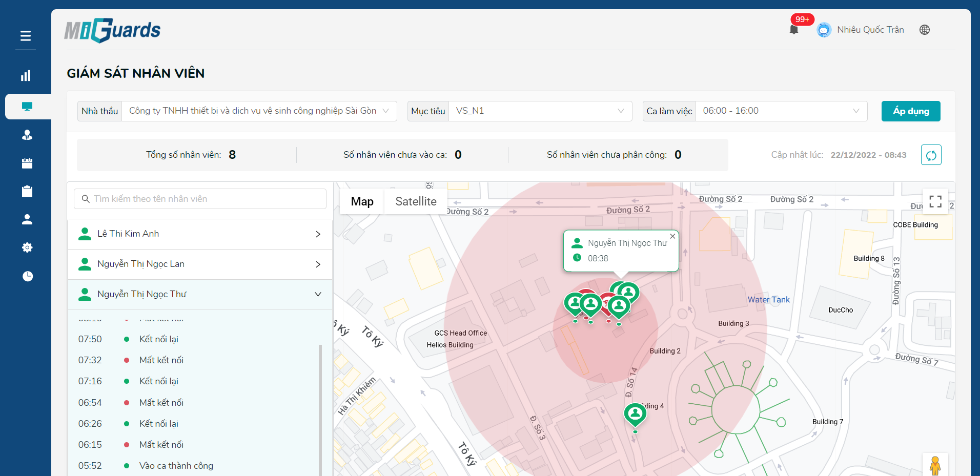Open the language globe icon
This screenshot has width=980, height=476.
tap(925, 30)
